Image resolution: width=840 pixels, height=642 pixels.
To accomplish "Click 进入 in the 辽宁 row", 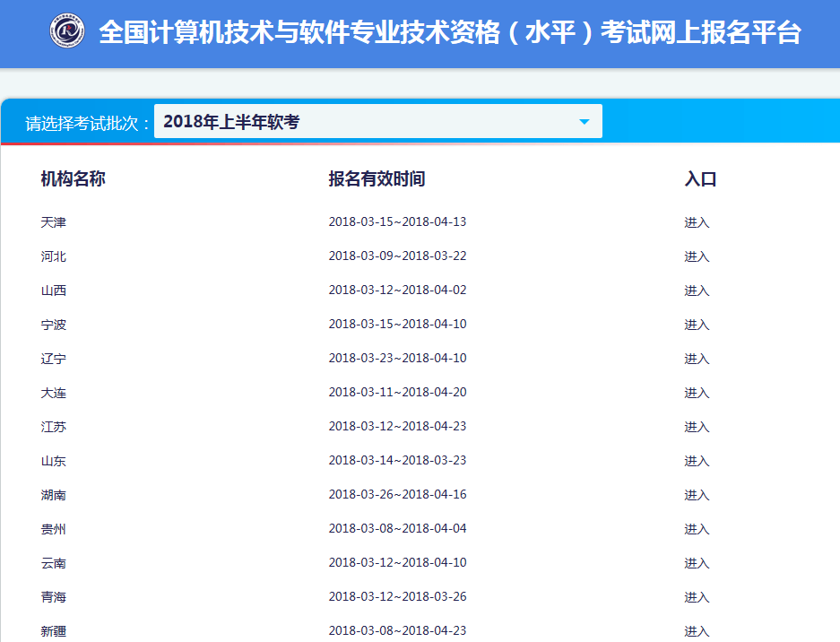I will (x=697, y=359).
